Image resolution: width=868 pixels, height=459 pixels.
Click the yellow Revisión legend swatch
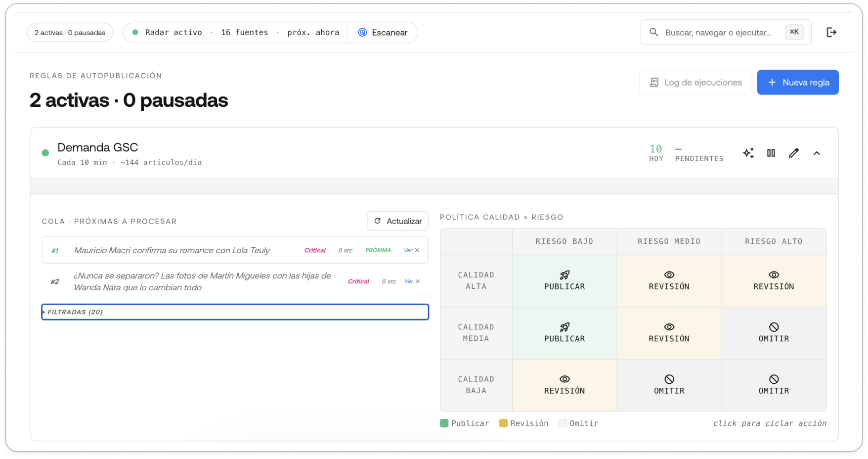coord(503,423)
